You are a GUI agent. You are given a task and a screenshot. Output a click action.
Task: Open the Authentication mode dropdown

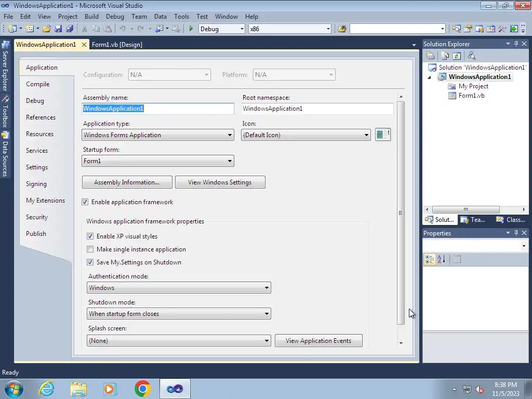(x=179, y=288)
